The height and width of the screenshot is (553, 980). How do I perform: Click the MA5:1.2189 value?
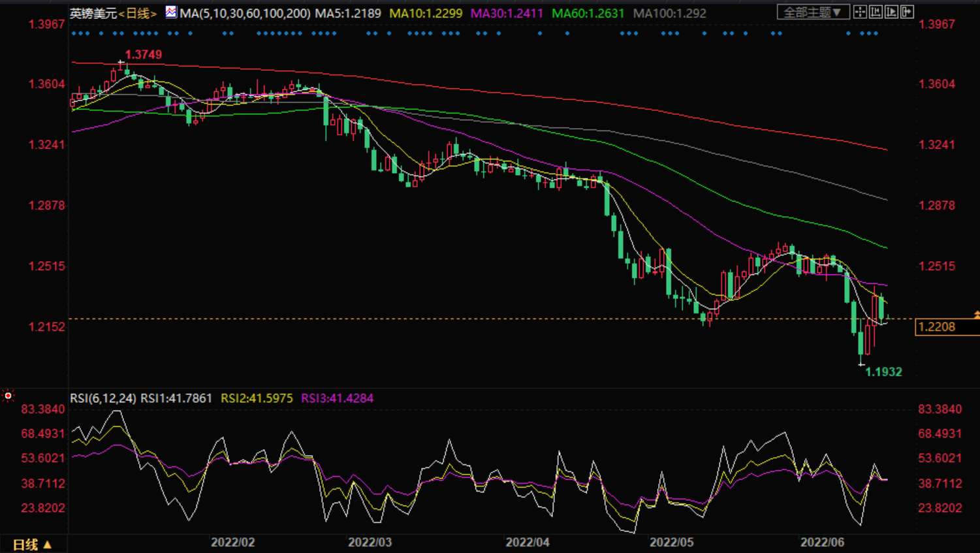[x=348, y=13]
